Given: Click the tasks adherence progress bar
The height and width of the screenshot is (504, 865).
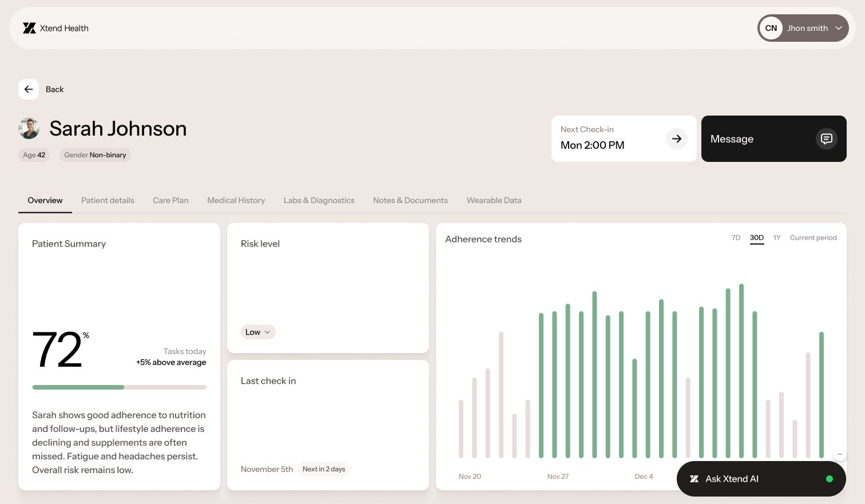Looking at the screenshot, I should (x=119, y=387).
